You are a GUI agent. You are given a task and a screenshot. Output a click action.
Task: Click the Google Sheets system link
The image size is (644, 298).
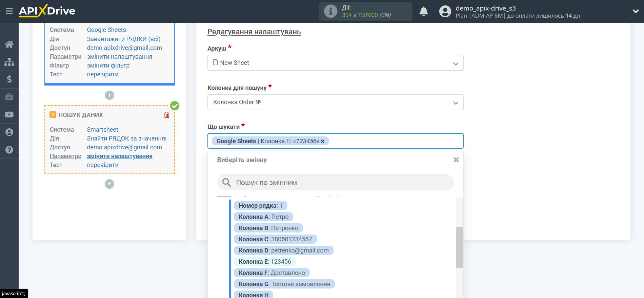(x=106, y=30)
